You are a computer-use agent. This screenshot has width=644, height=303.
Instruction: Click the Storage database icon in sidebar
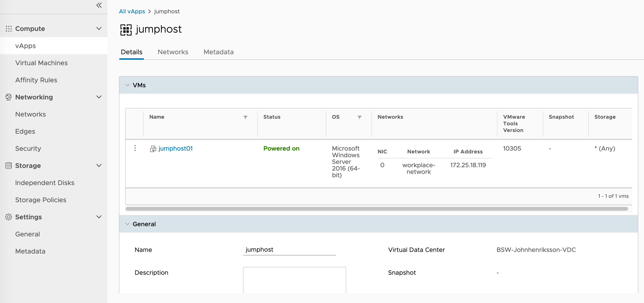9,166
